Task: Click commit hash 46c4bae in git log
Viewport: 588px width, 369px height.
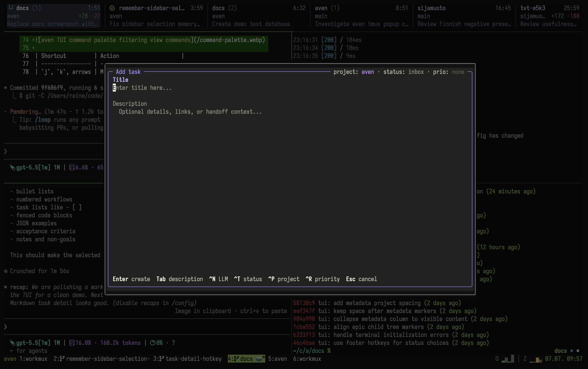Action: (304, 343)
